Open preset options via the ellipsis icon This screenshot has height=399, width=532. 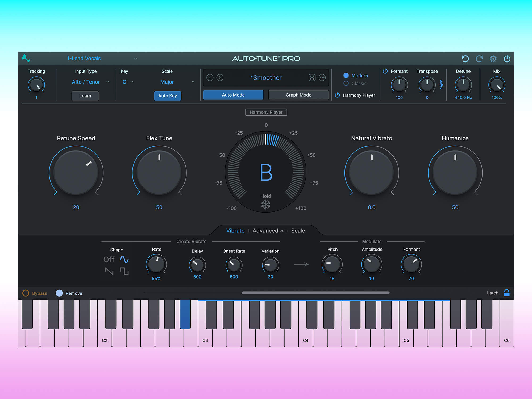[322, 77]
